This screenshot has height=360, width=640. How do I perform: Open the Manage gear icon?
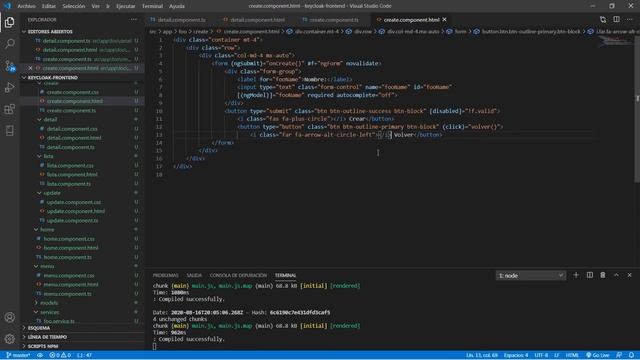point(9,338)
